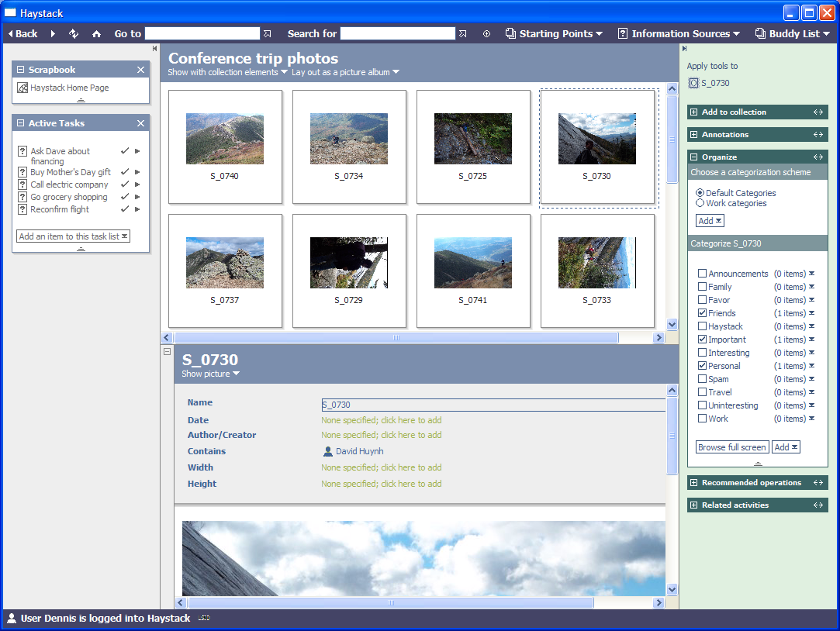The image size is (840, 631).
Task: Close the Scrapbook panel
Action: pyautogui.click(x=140, y=70)
